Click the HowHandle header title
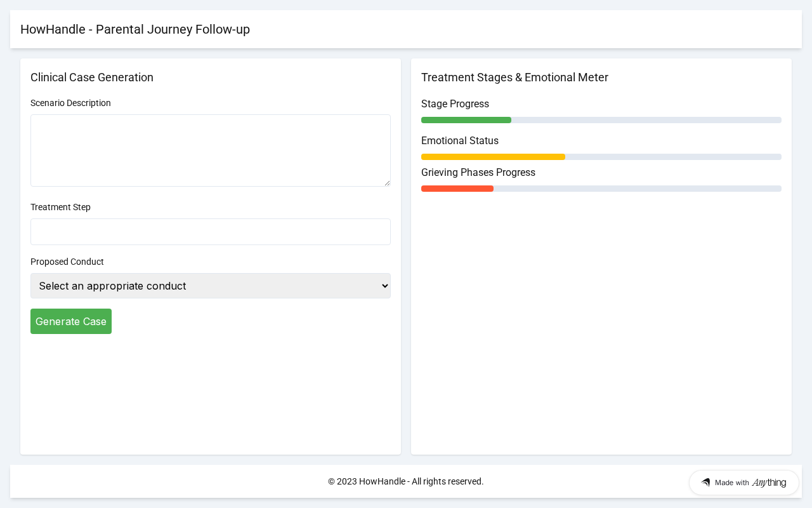Viewport: 812px width, 508px height. 135,29
